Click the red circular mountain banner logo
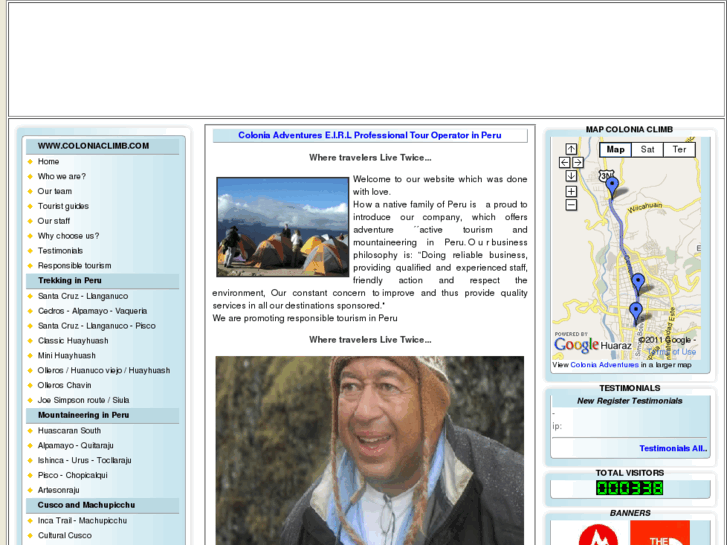This screenshot has height=545, width=727. coord(598,534)
